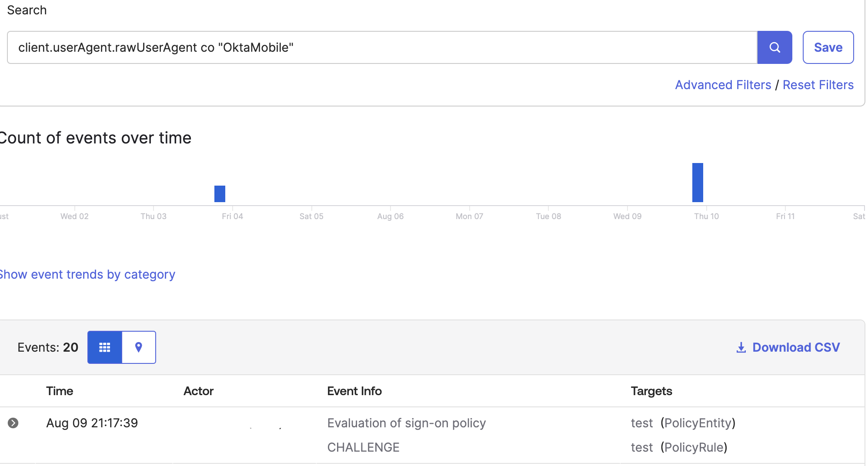Viewport: 868px width, 466px height.
Task: Click the Event Info column header
Action: tap(354, 391)
